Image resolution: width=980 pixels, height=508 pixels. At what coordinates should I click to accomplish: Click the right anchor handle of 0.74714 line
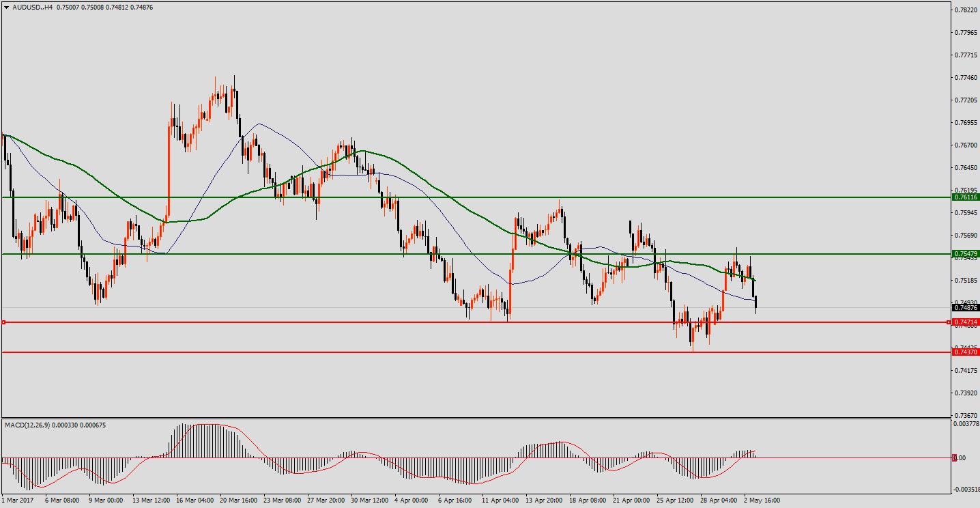point(949,322)
